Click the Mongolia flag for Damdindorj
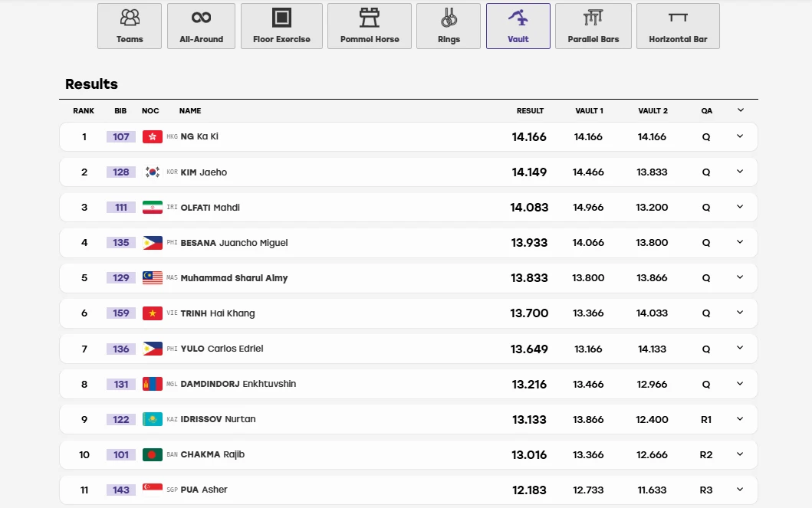This screenshot has width=812, height=508. [x=153, y=384]
